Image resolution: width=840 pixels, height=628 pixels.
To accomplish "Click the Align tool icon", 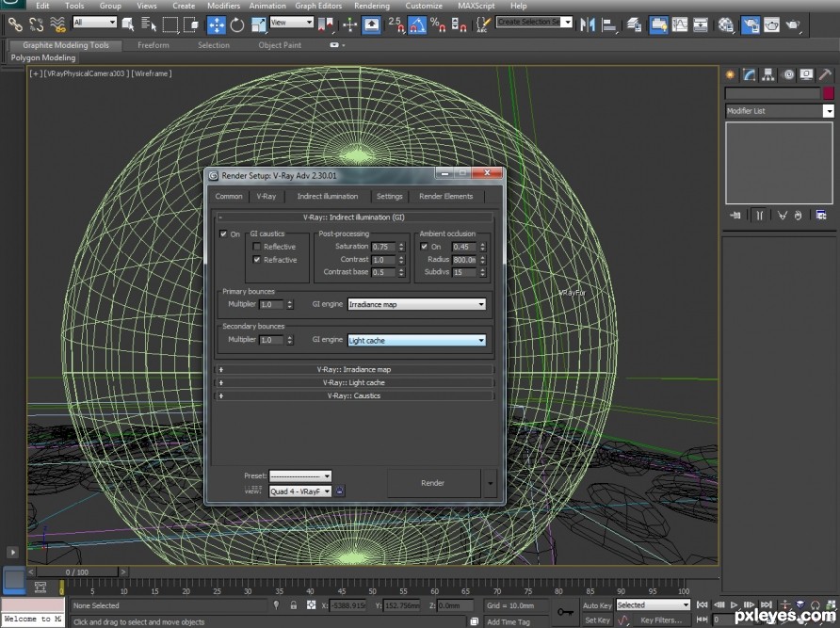I will (x=609, y=24).
